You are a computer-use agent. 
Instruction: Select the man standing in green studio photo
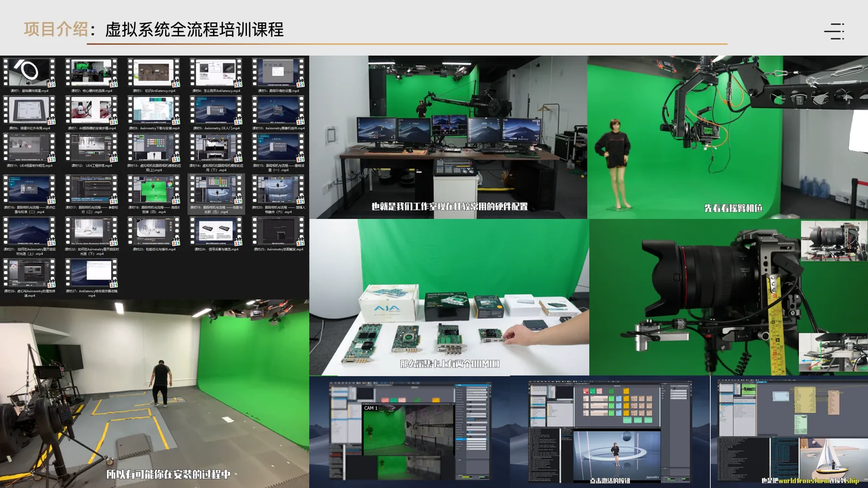point(155,394)
